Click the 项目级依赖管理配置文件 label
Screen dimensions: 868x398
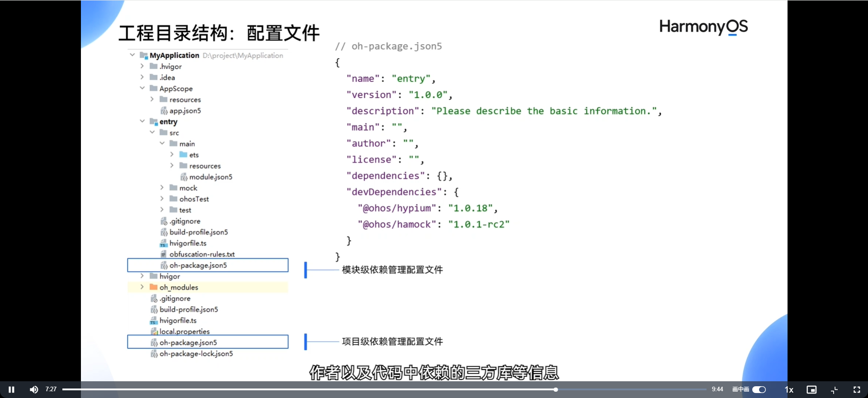click(392, 341)
